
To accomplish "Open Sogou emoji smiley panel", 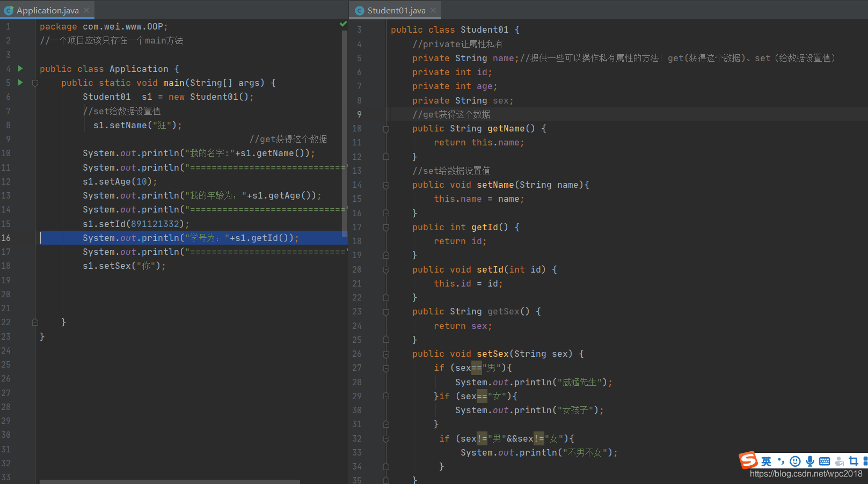I will tap(796, 461).
